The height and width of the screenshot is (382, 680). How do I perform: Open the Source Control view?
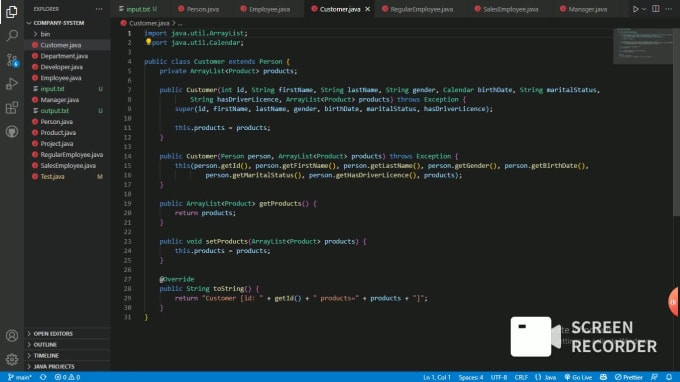click(x=12, y=60)
